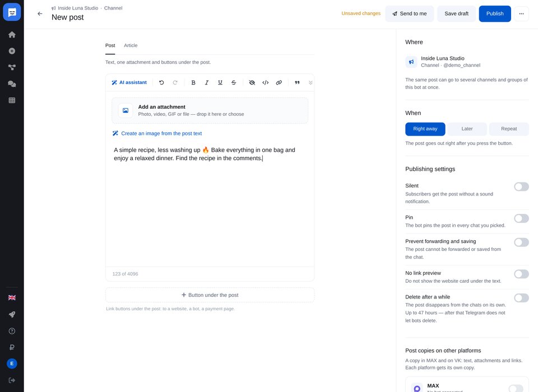Image resolution: width=538 pixels, height=392 pixels.
Task: Click the Publish button
Action: click(495, 13)
